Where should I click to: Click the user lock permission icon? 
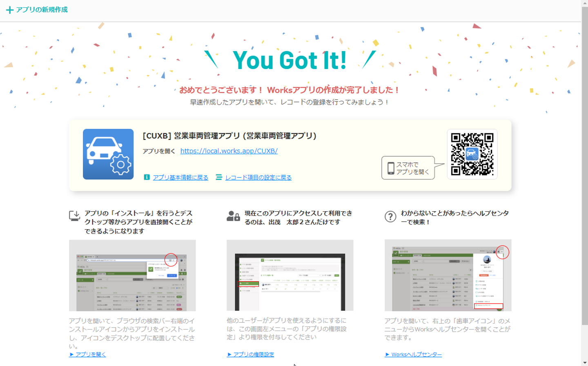[x=233, y=216]
